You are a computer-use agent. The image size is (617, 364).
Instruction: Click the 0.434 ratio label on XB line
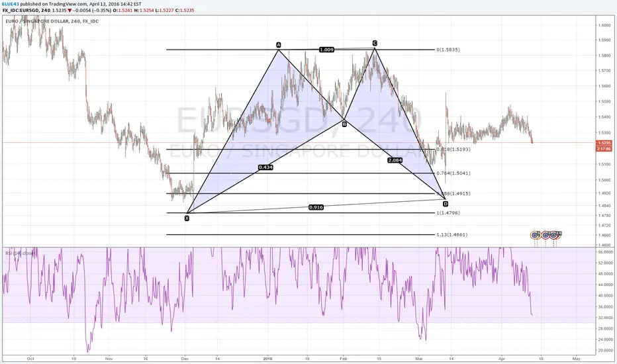(265, 167)
